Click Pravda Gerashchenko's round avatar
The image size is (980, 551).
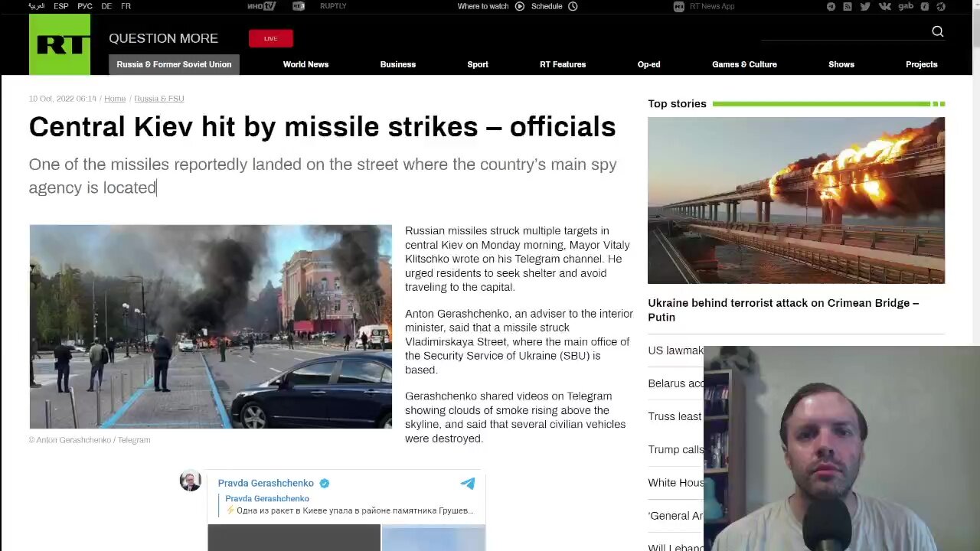[191, 481]
